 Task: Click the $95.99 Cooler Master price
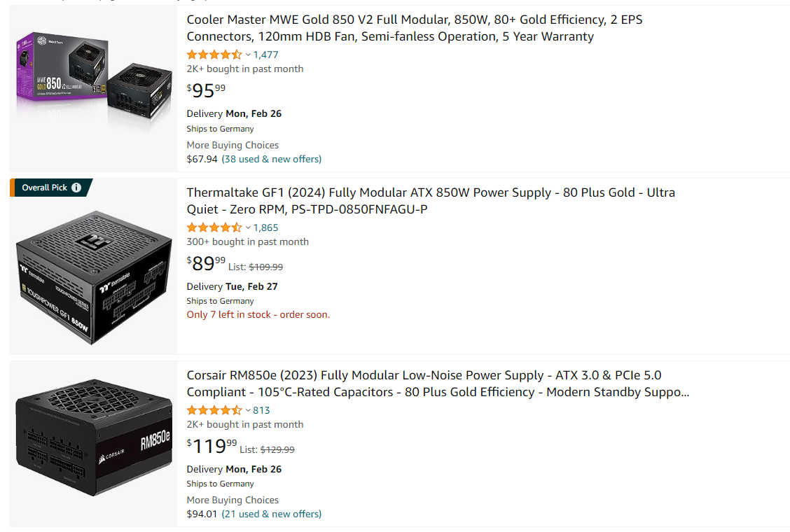(206, 91)
